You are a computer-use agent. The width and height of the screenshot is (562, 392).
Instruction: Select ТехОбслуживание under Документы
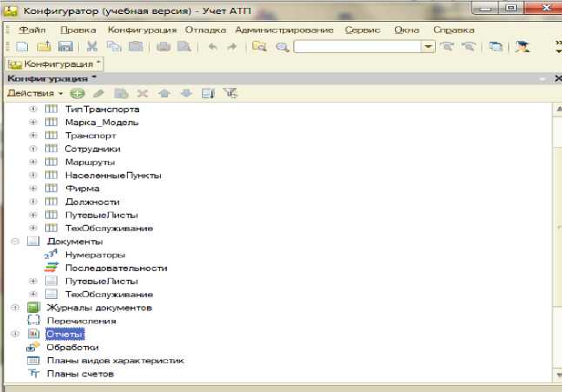(109, 295)
